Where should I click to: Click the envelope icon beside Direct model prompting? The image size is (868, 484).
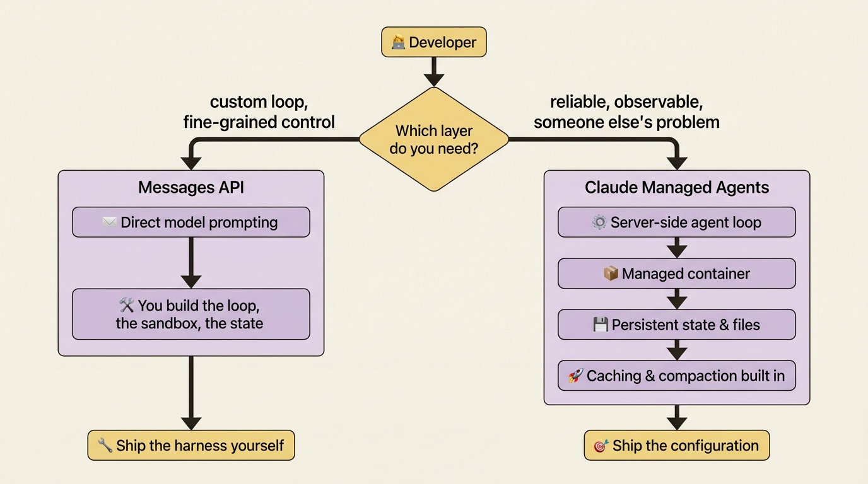tap(109, 222)
